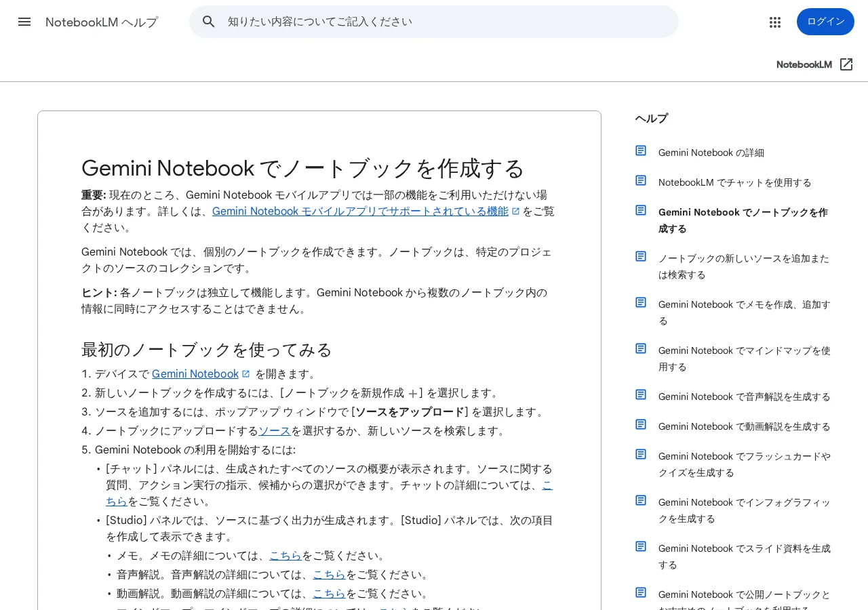Click article icon beside フラッシュカードやクイズ

(x=641, y=454)
